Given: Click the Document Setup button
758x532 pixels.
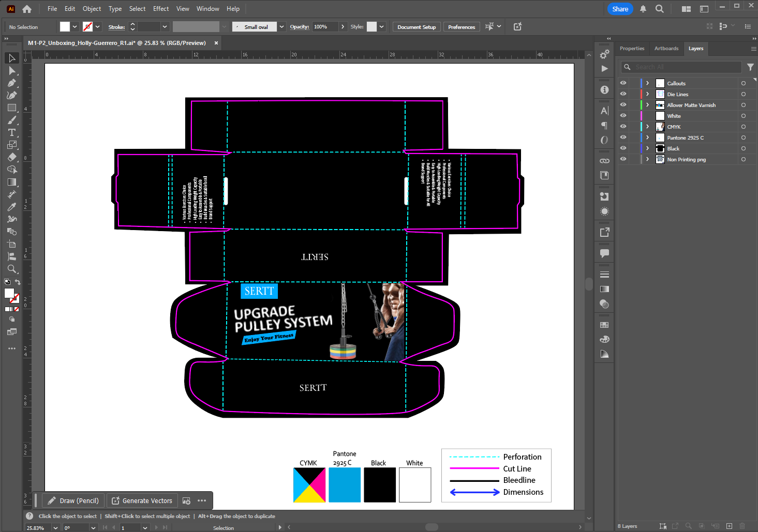Looking at the screenshot, I should point(417,27).
